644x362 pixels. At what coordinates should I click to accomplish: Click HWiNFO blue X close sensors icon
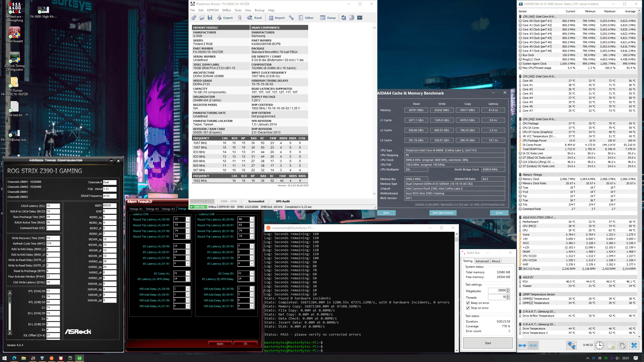click(x=634, y=345)
